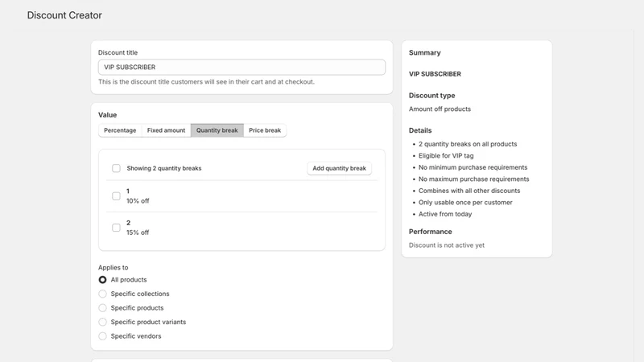Click 'Combines with all other discounts' detail
Image resolution: width=644 pixels, height=362 pixels.
pyautogui.click(x=469, y=191)
